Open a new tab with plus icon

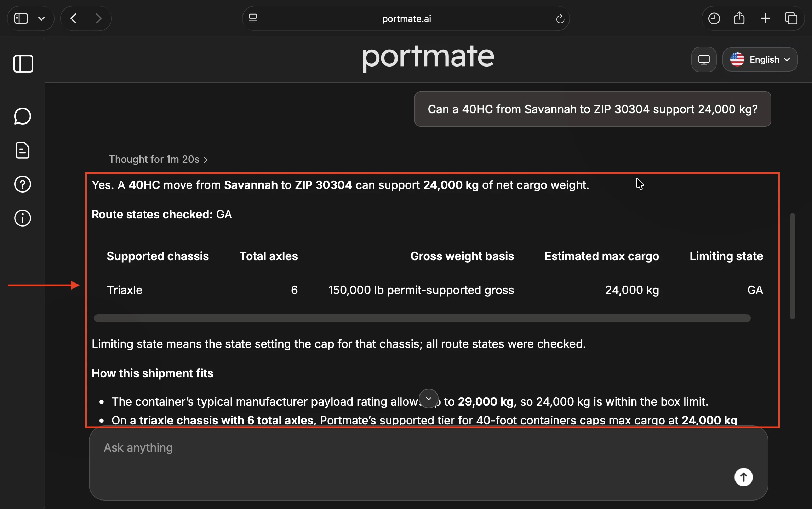click(765, 18)
